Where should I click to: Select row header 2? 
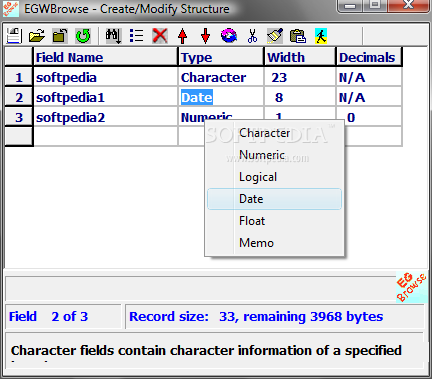19,97
